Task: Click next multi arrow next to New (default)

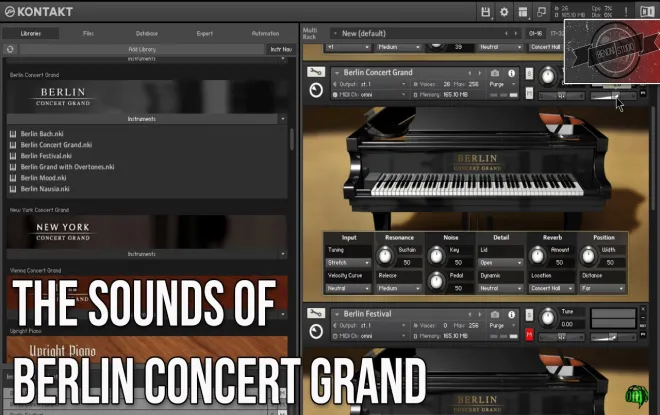Action: tap(516, 33)
